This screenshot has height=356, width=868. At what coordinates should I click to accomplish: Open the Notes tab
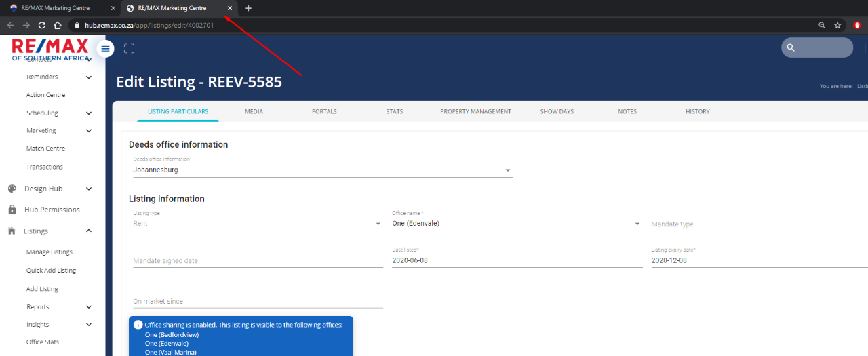[627, 111]
